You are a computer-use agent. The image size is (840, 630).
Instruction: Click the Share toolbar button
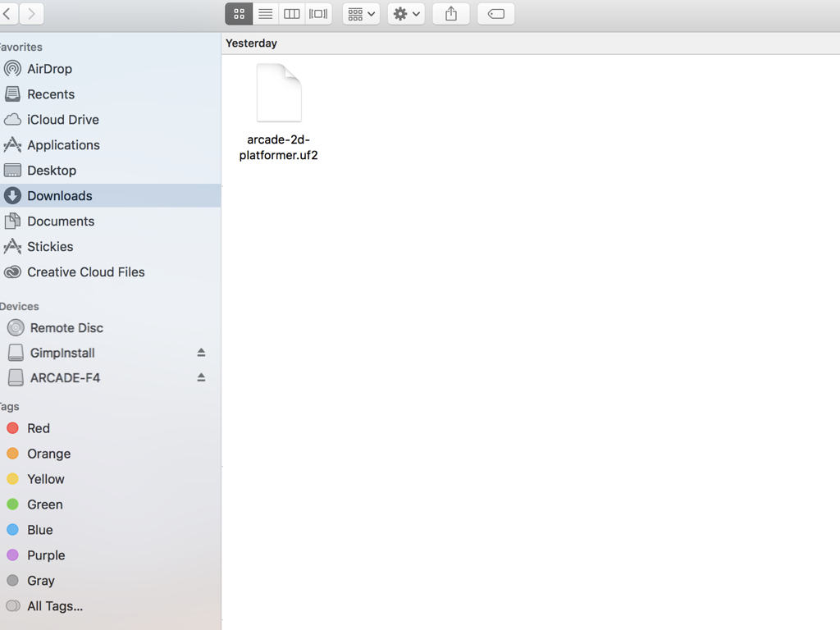pos(451,14)
